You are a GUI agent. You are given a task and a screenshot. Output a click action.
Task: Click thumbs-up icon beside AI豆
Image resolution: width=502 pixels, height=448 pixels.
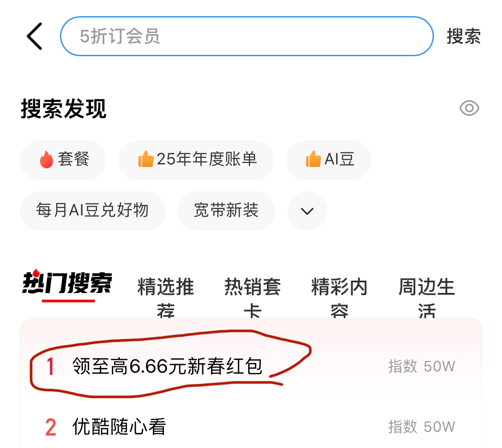(313, 159)
